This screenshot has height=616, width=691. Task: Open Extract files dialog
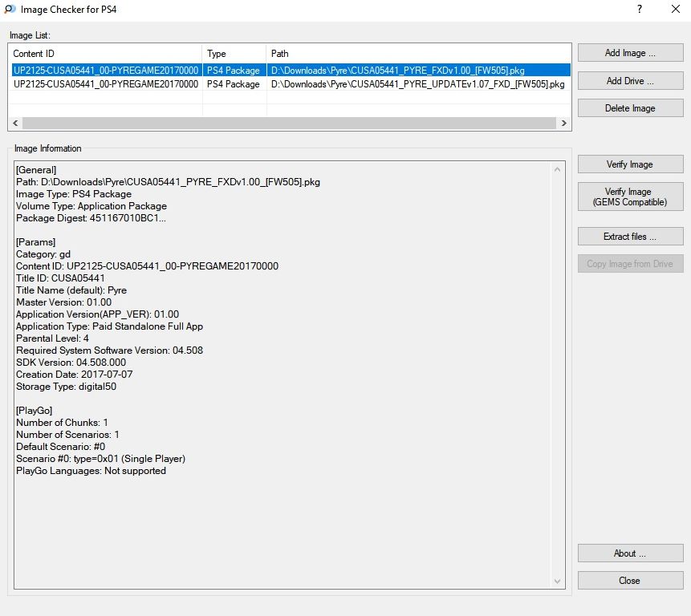pyautogui.click(x=630, y=237)
